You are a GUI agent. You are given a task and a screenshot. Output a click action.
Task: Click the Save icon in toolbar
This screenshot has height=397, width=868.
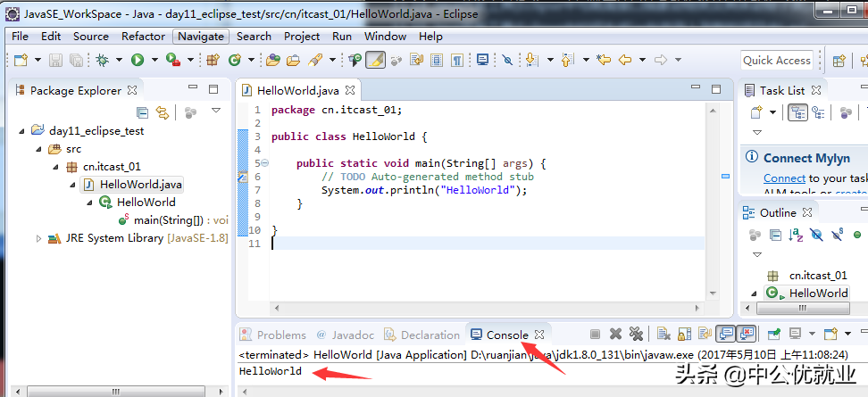click(55, 61)
